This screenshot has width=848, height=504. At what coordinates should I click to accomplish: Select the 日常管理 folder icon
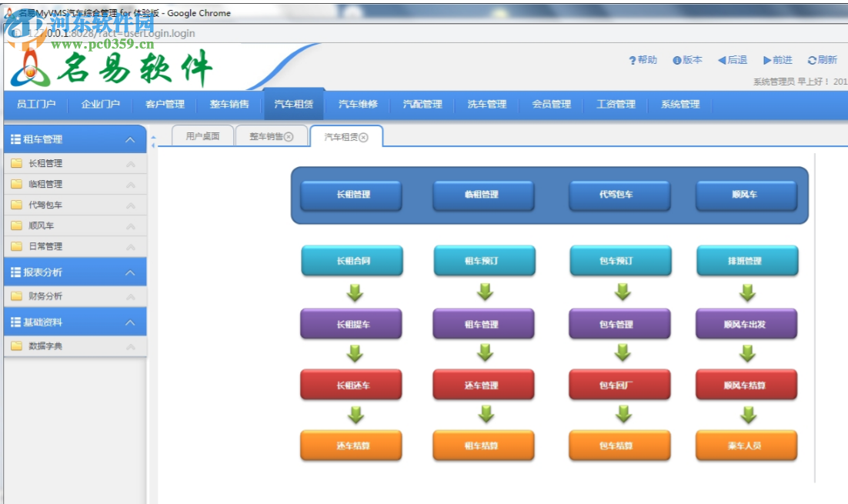(18, 246)
